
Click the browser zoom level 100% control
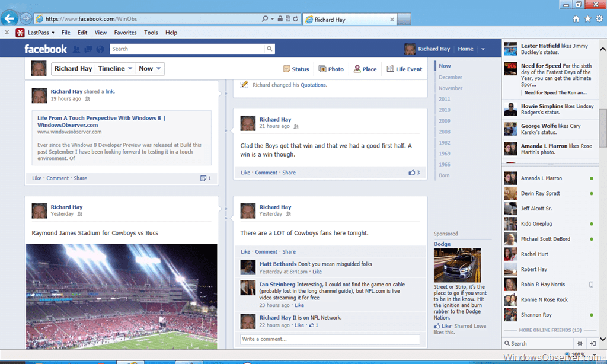point(577,355)
